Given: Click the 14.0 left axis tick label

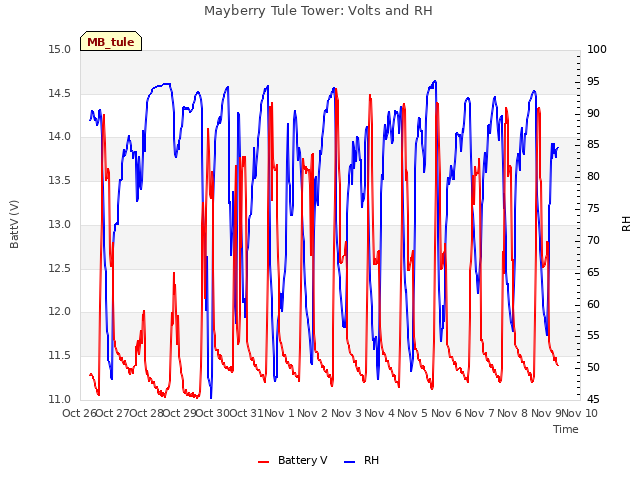Looking at the screenshot, I should pyautogui.click(x=60, y=137).
